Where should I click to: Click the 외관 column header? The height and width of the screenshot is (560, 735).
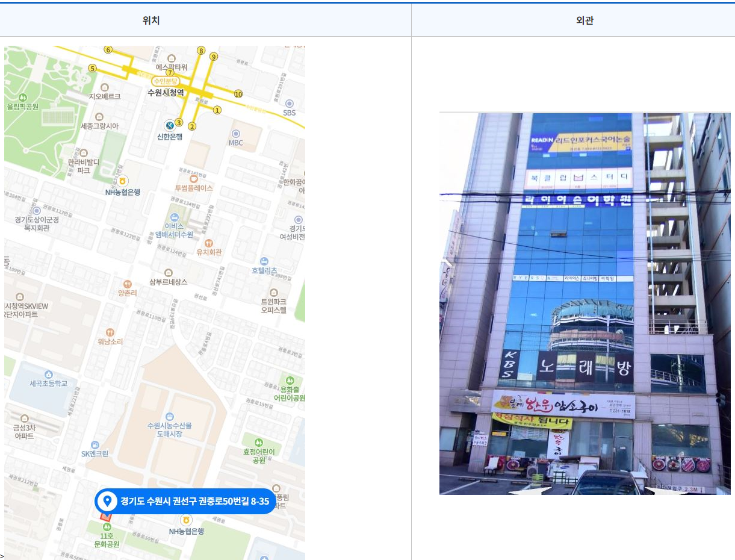(585, 20)
